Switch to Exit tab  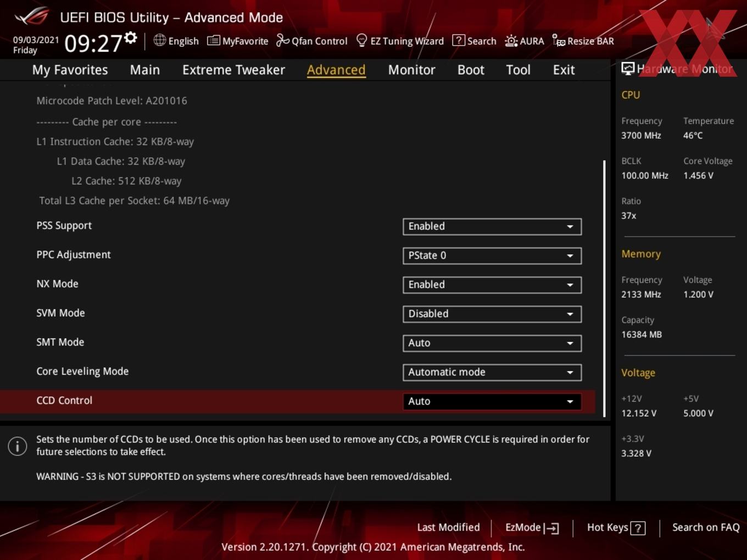pyautogui.click(x=564, y=70)
